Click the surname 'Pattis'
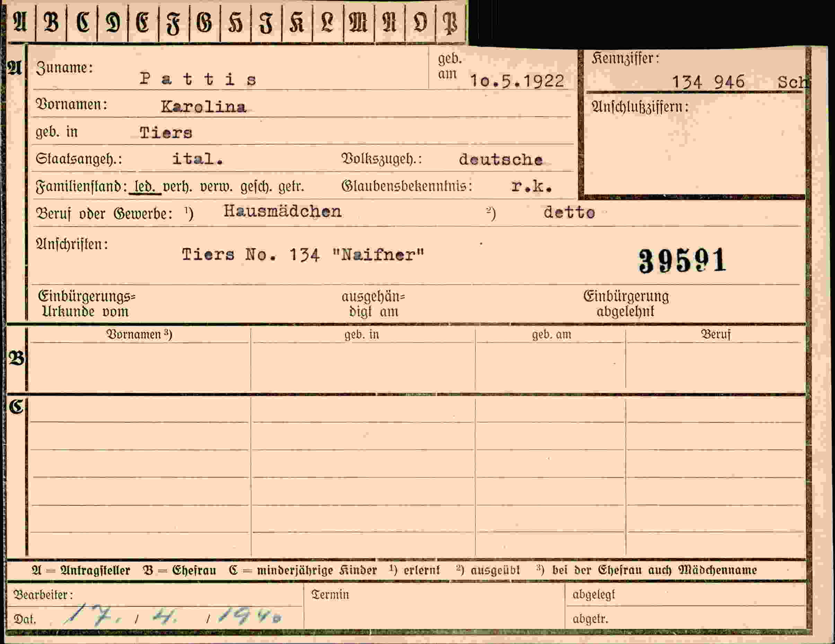The height and width of the screenshot is (644, 835). [x=197, y=79]
